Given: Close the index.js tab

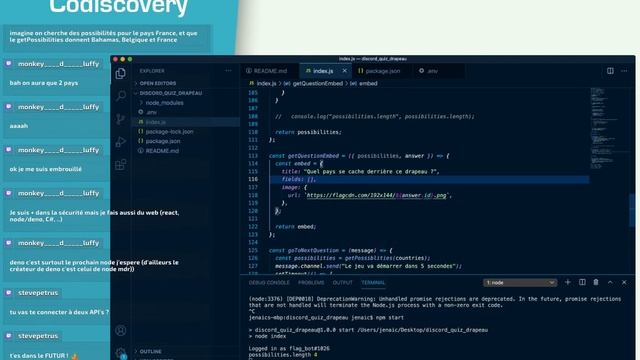Looking at the screenshot, I should pos(344,71).
